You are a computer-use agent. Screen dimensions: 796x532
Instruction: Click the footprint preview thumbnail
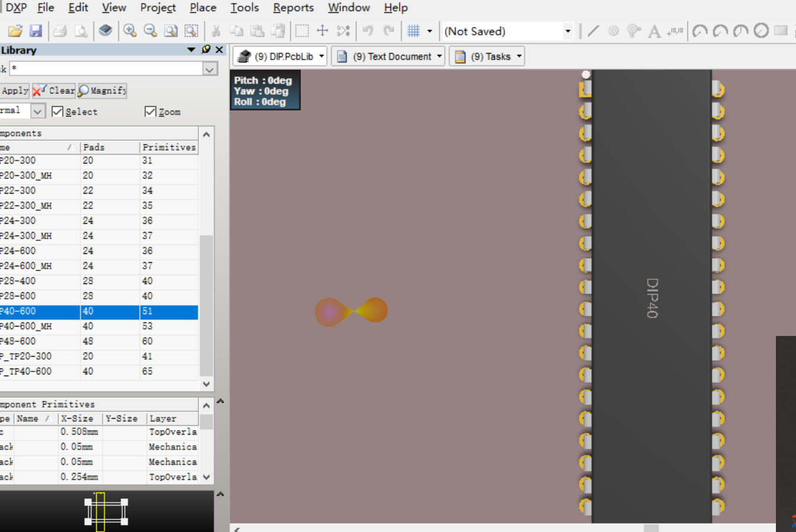(x=106, y=511)
